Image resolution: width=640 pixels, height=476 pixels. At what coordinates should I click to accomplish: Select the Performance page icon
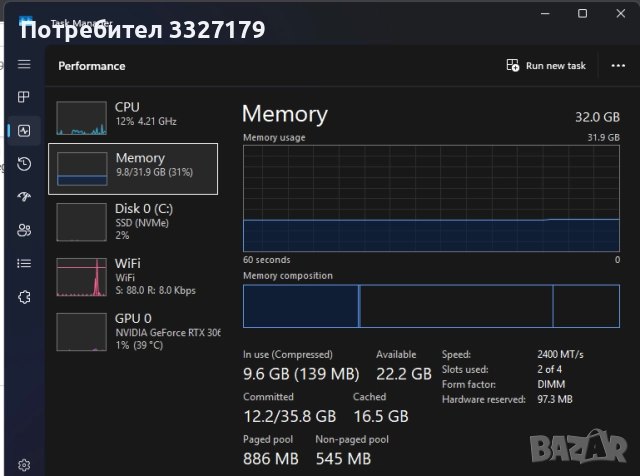tap(24, 131)
